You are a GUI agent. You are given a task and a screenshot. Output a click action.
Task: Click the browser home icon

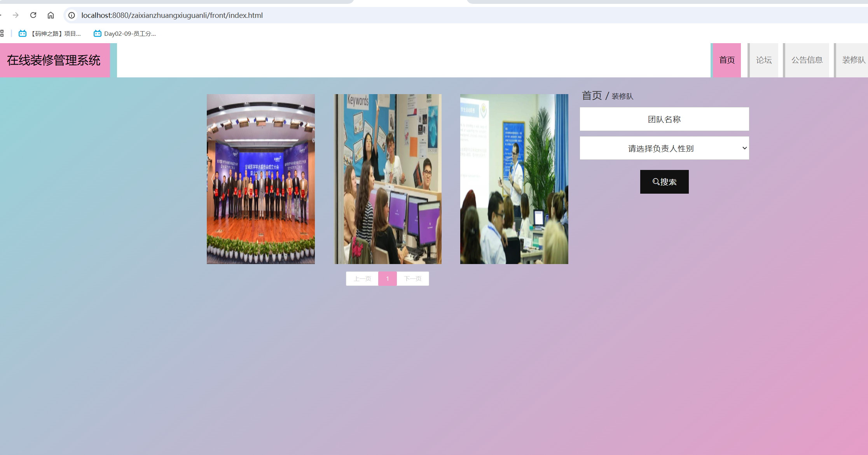point(51,15)
